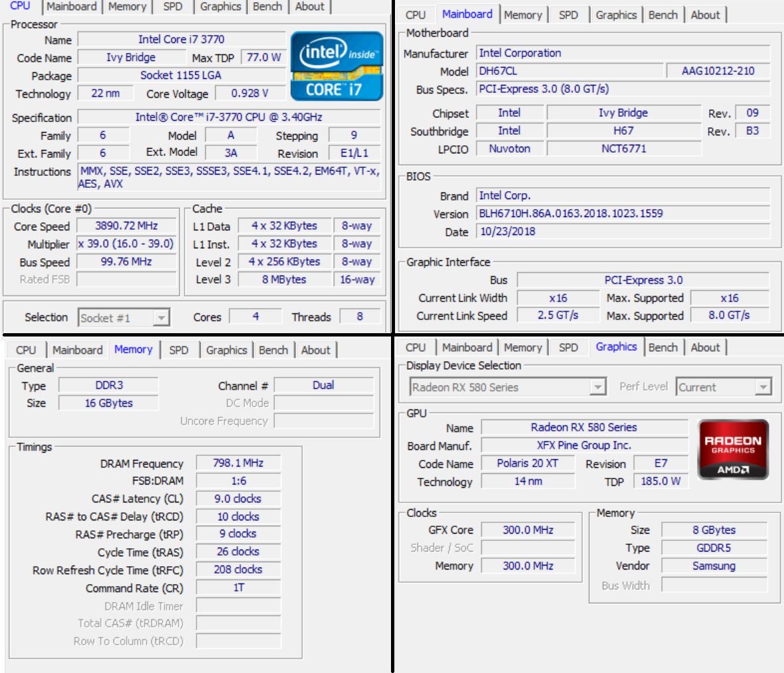This screenshot has width=784, height=673.
Task: Click the code name value 'Ivy Bridge' in CPU panel
Action: [x=131, y=57]
